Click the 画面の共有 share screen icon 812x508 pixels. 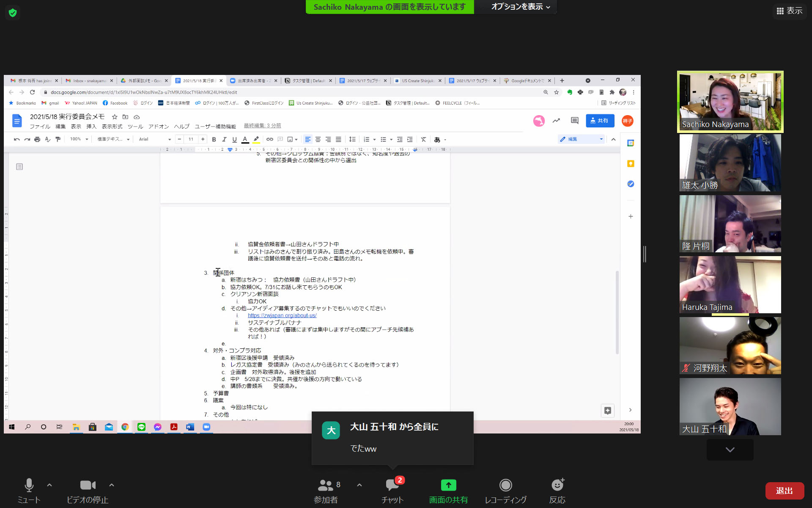(x=448, y=485)
